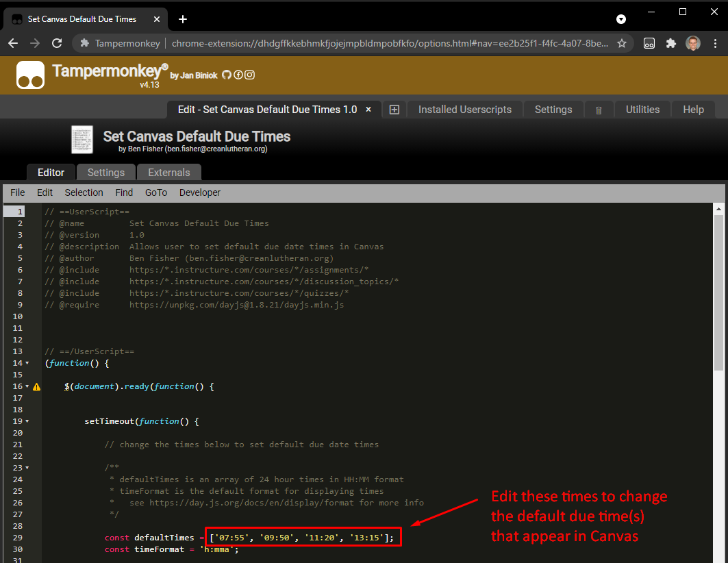Click the browser forward arrow
Image resolution: width=728 pixels, height=563 pixels.
pyautogui.click(x=35, y=43)
